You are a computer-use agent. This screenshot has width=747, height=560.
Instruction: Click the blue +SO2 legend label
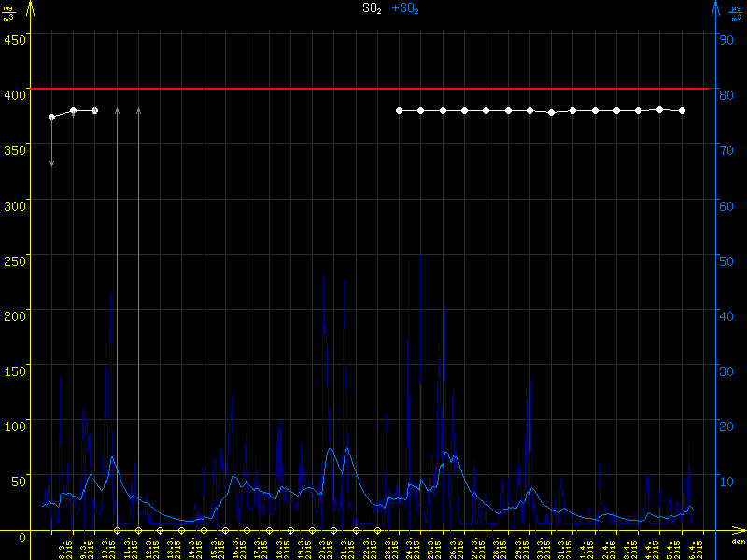[405, 8]
